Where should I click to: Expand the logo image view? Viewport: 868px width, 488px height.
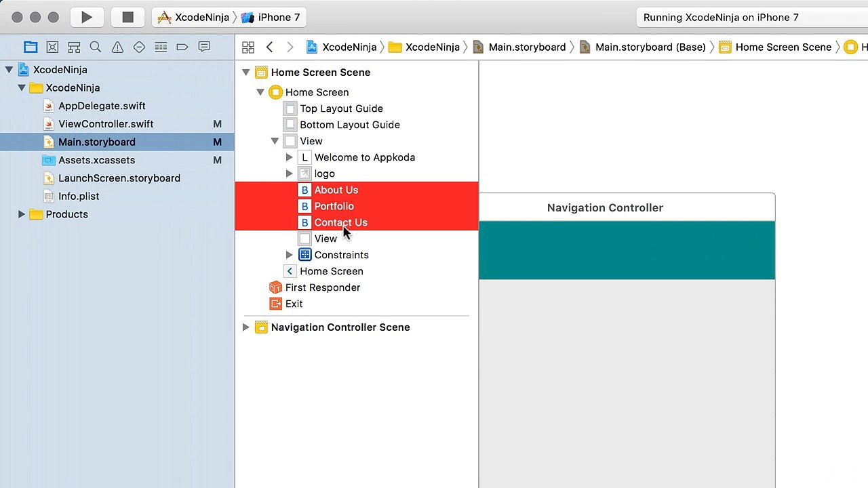pos(290,174)
